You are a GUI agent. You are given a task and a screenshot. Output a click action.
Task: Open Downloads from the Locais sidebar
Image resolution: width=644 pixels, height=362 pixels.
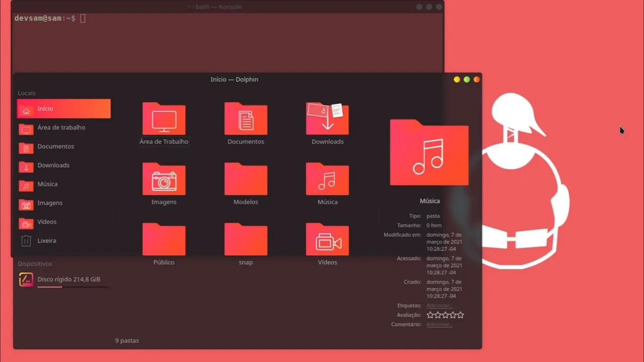point(64,165)
